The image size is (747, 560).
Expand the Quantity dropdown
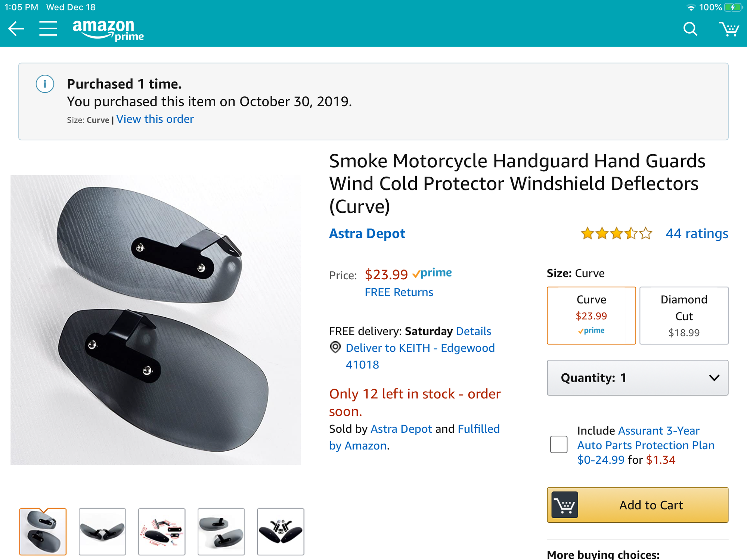click(x=638, y=378)
